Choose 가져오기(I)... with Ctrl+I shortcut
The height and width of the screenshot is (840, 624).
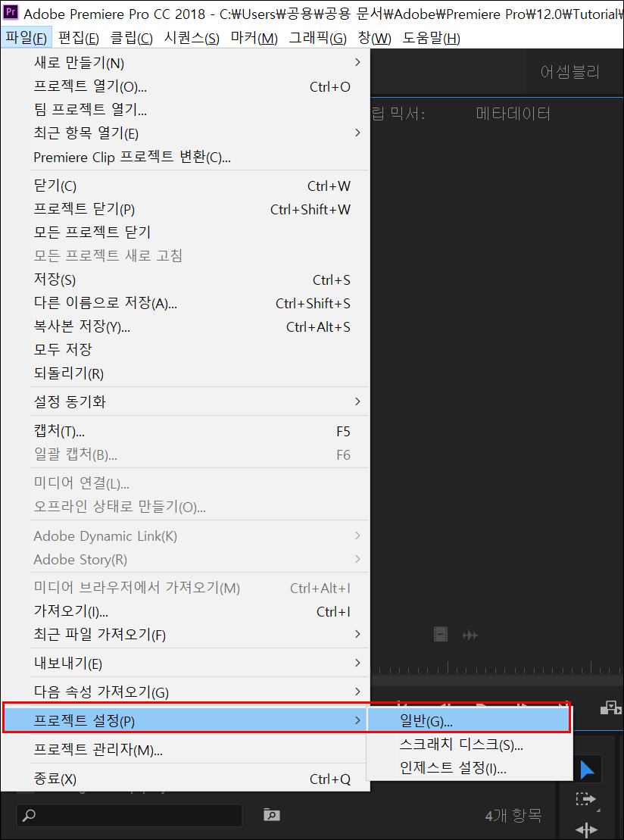pos(186,611)
